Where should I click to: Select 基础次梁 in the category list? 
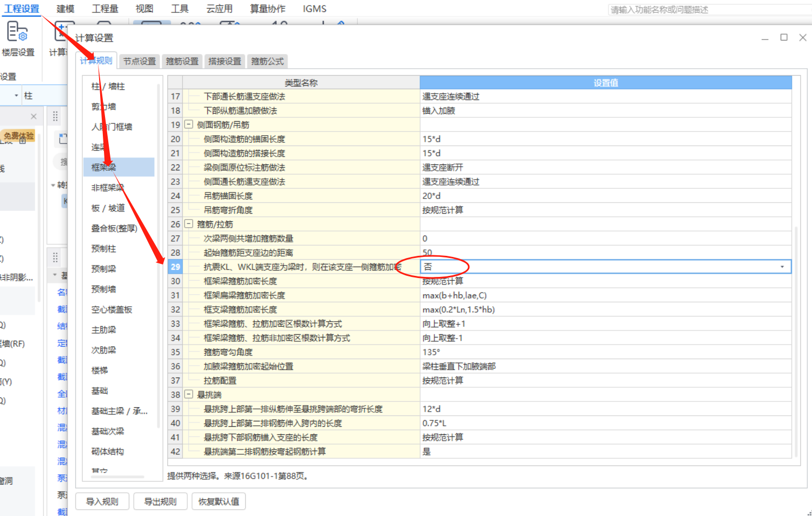[x=108, y=431]
